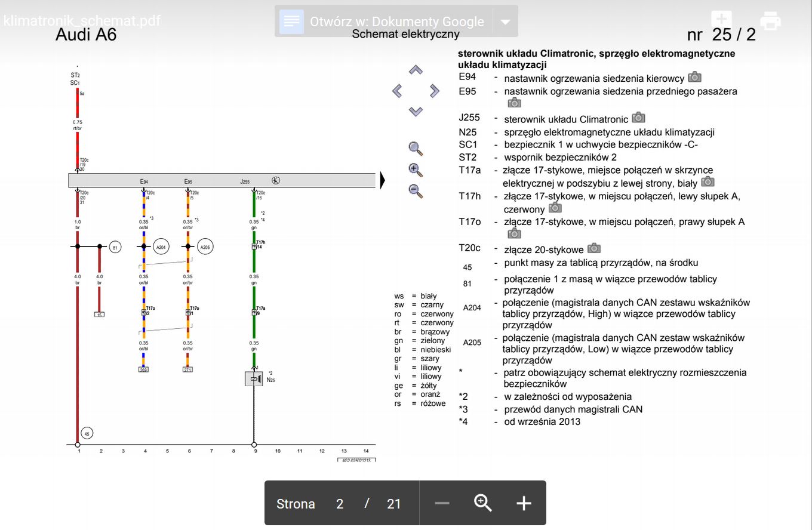Open camera photo for T17o connector
This screenshot has height=530, width=812.
click(x=514, y=233)
